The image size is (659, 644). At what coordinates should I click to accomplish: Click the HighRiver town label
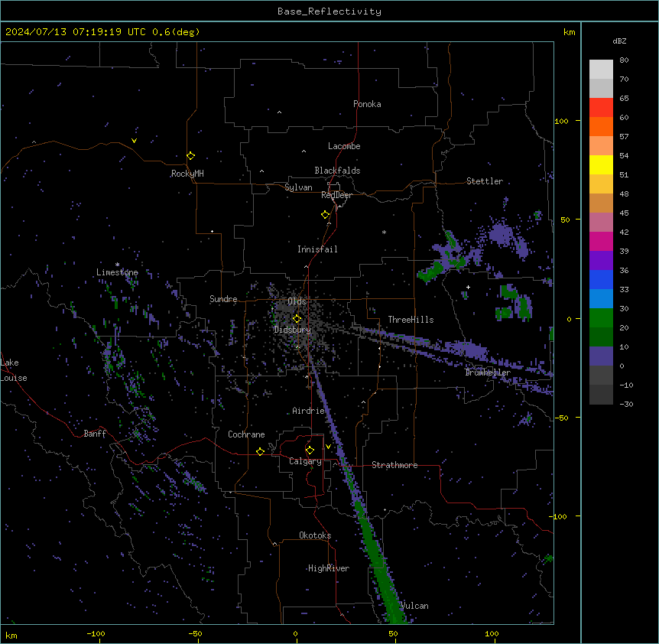[329, 568]
